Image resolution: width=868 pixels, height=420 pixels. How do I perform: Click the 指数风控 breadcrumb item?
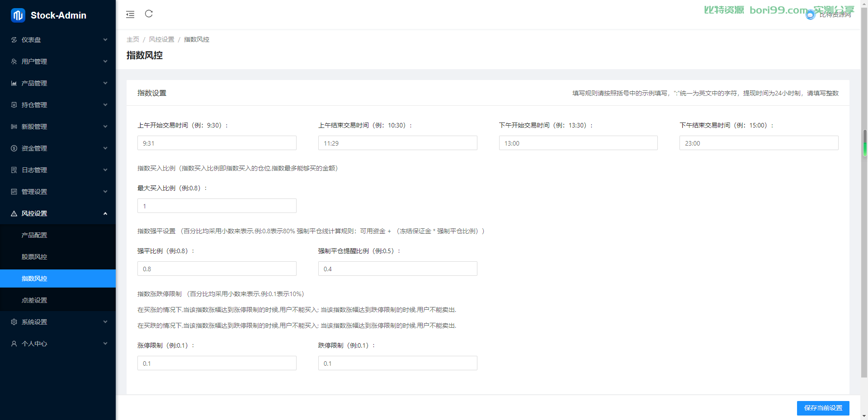[x=197, y=40]
